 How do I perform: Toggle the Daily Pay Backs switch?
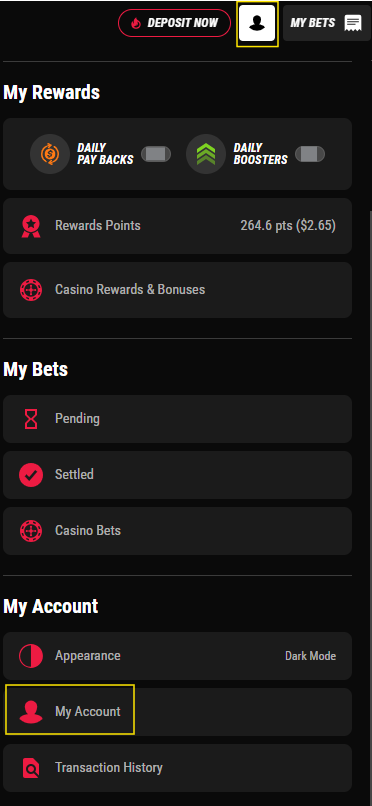point(156,154)
